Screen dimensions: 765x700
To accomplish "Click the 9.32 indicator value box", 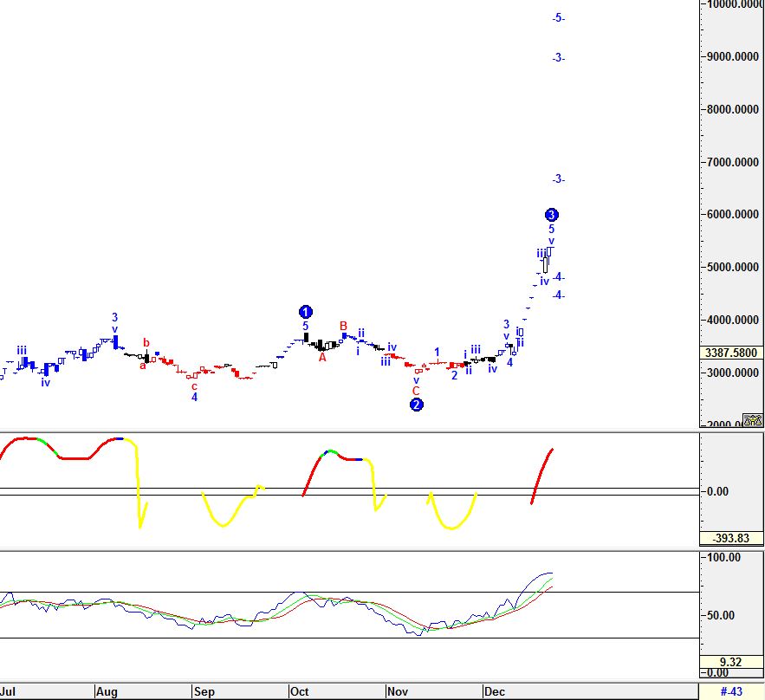I will click(732, 662).
